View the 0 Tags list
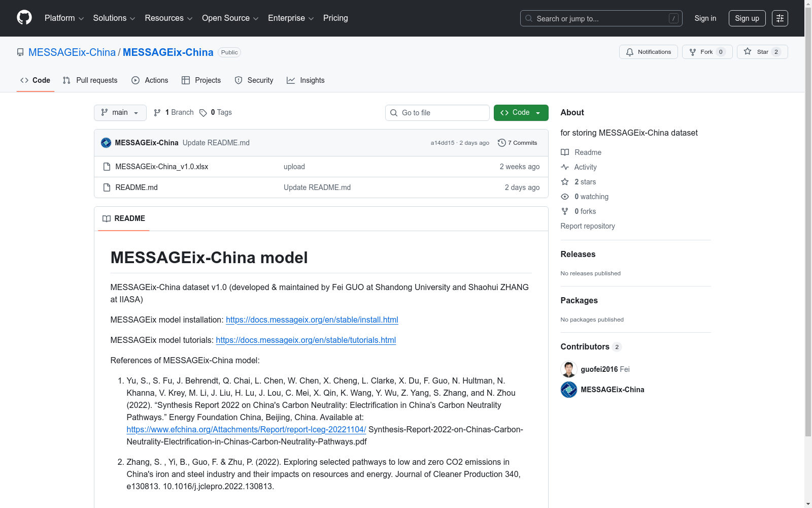 point(216,112)
